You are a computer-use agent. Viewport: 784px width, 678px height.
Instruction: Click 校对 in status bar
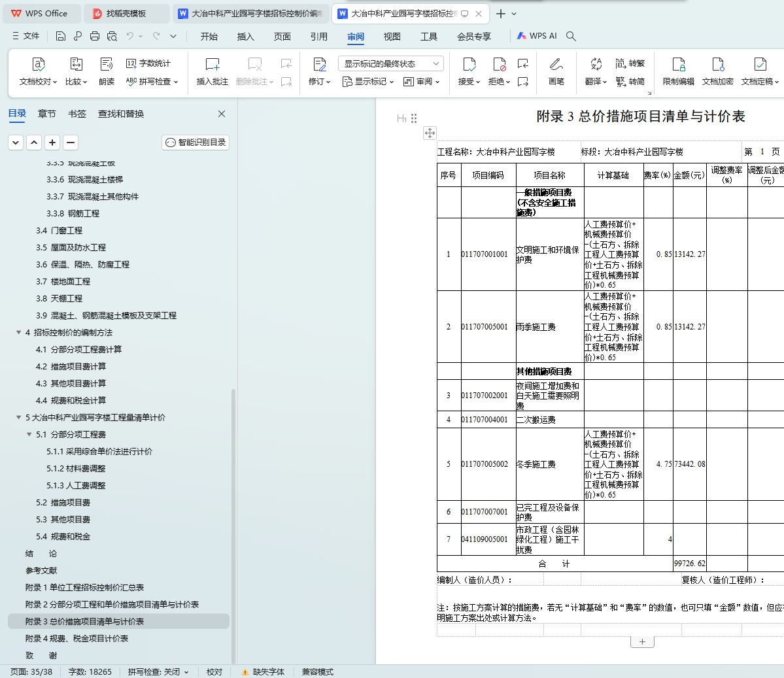point(214,671)
